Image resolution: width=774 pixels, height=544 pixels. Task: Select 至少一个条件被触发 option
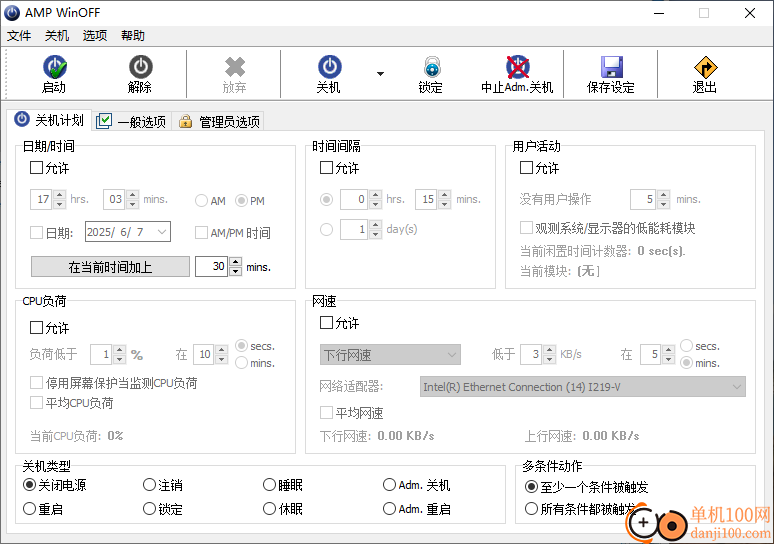(531, 487)
